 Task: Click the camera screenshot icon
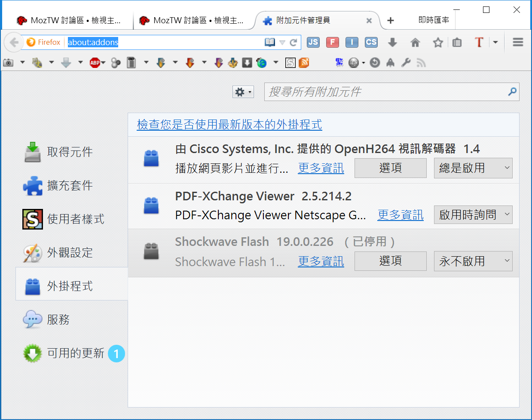[x=8, y=63]
